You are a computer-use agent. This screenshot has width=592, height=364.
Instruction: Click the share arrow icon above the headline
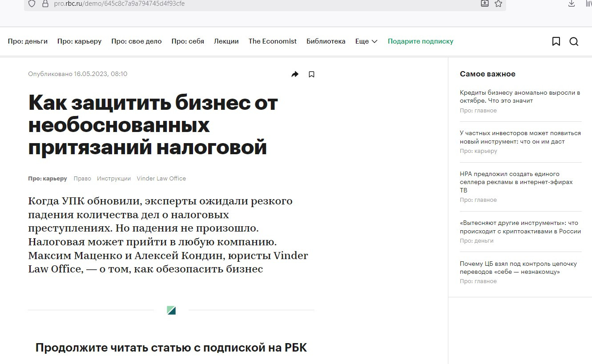tap(295, 74)
